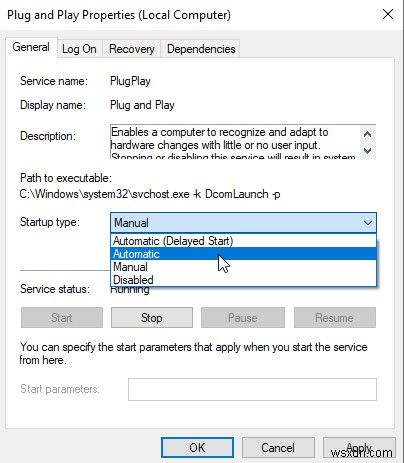This screenshot has height=463, width=404.
Task: Apply the service property changes
Action: click(359, 448)
